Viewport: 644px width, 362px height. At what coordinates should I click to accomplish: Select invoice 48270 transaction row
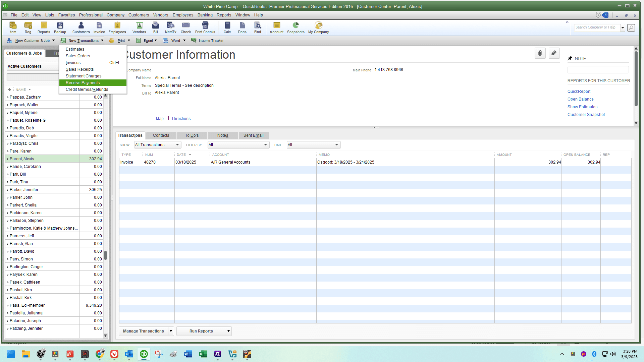pos(375,162)
